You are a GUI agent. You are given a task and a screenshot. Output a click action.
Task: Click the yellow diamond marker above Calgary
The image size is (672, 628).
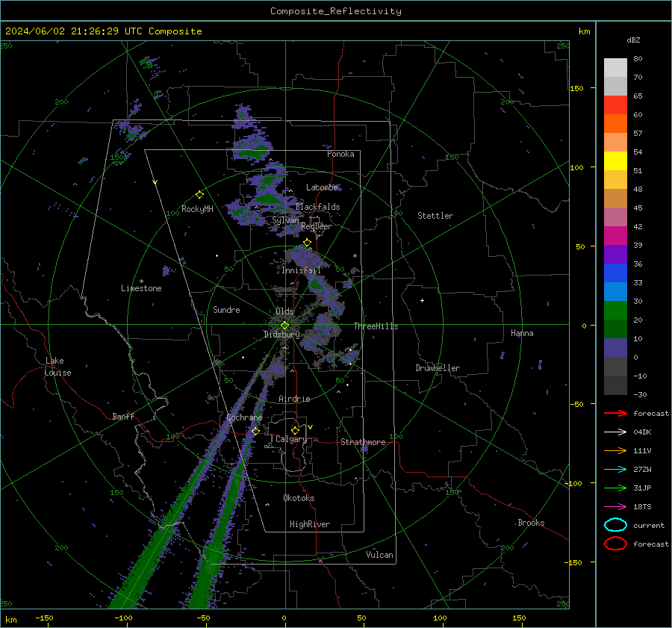(x=295, y=430)
